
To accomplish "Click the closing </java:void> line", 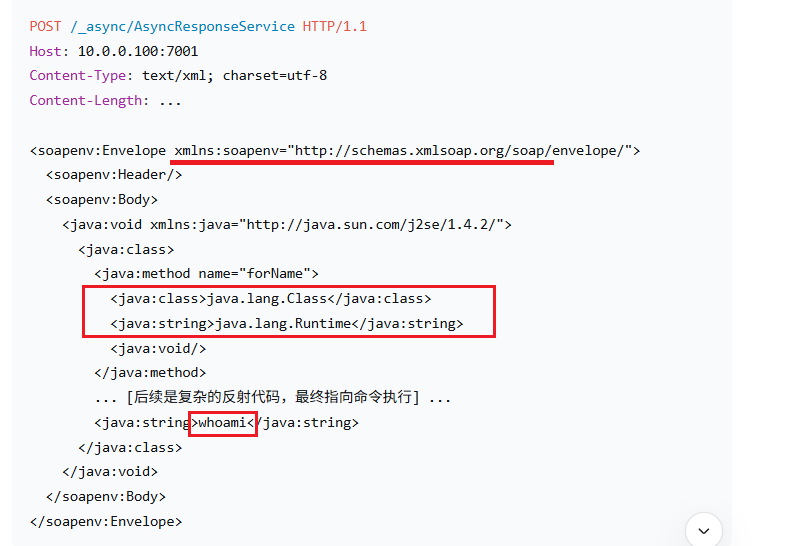I will (110, 472).
